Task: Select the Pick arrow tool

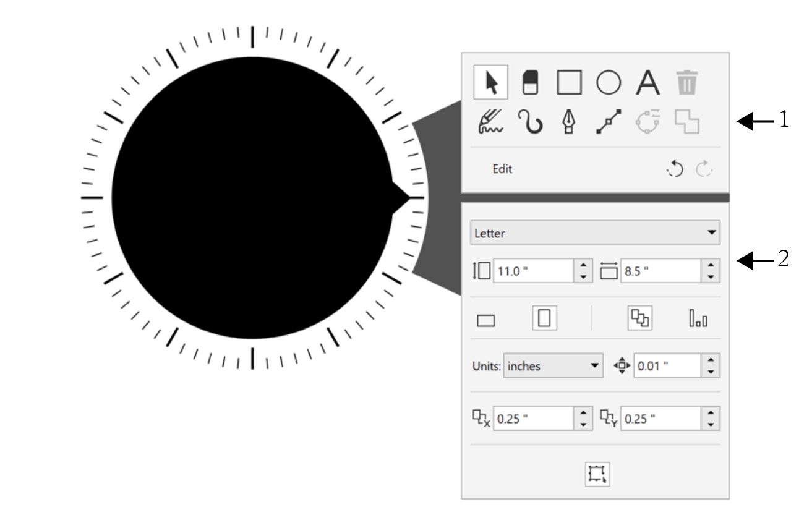Action: tap(491, 82)
